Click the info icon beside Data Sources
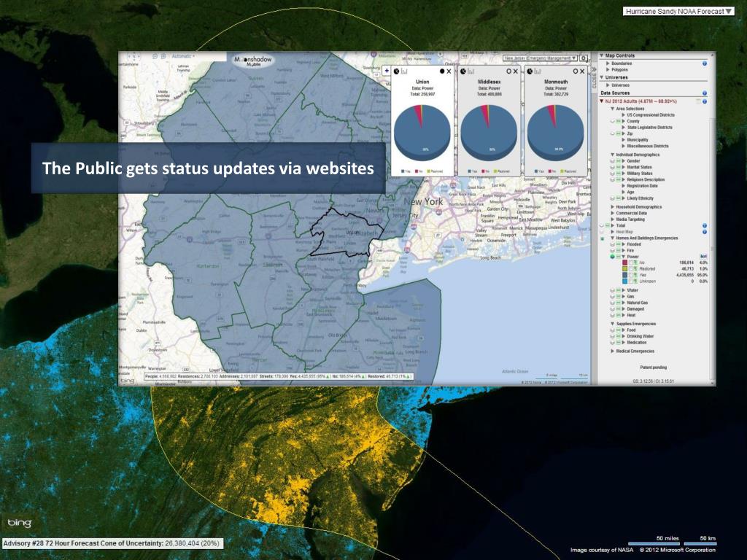747x560 pixels. (705, 93)
